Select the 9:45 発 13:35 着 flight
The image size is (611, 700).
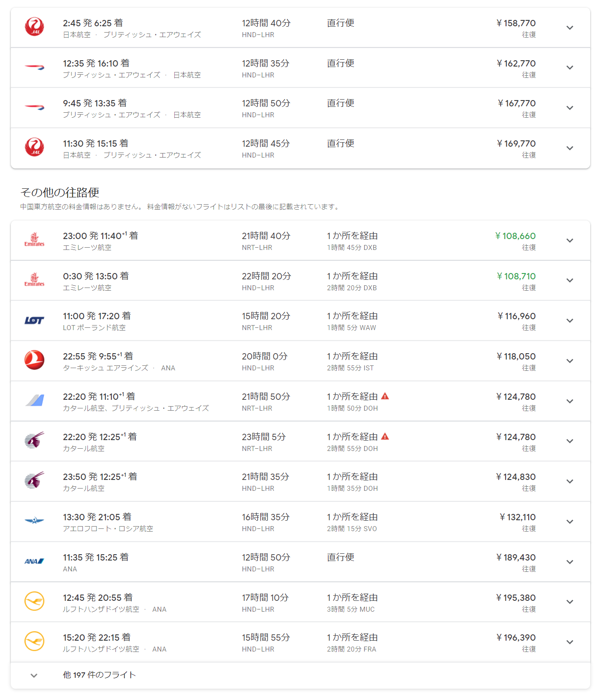click(95, 103)
